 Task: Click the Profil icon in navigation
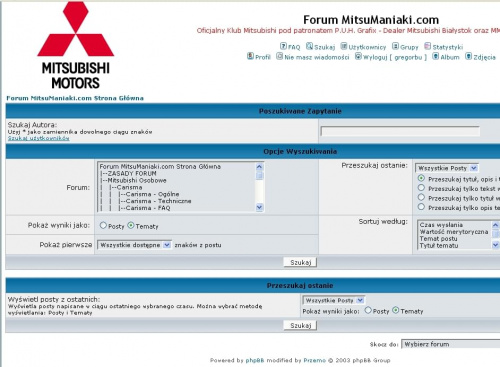coord(250,56)
